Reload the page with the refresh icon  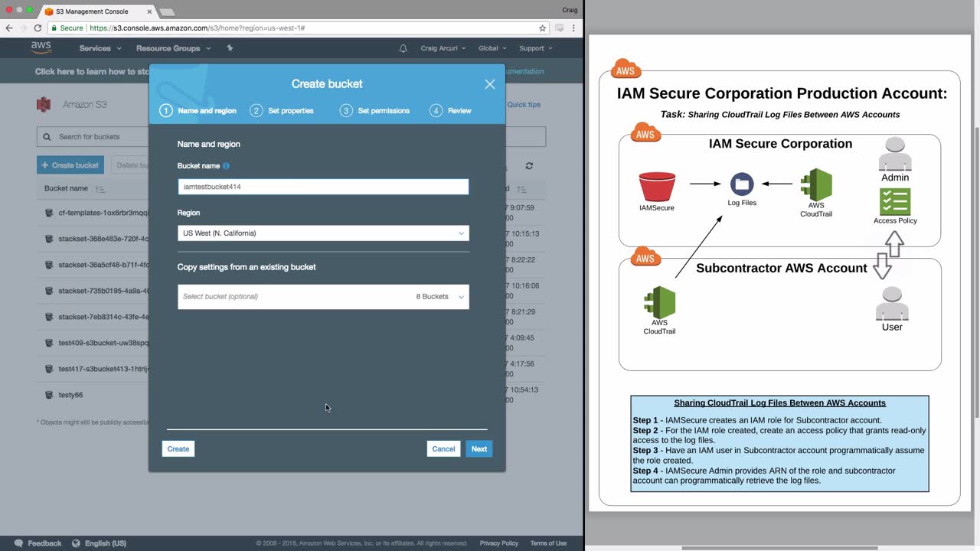click(38, 28)
